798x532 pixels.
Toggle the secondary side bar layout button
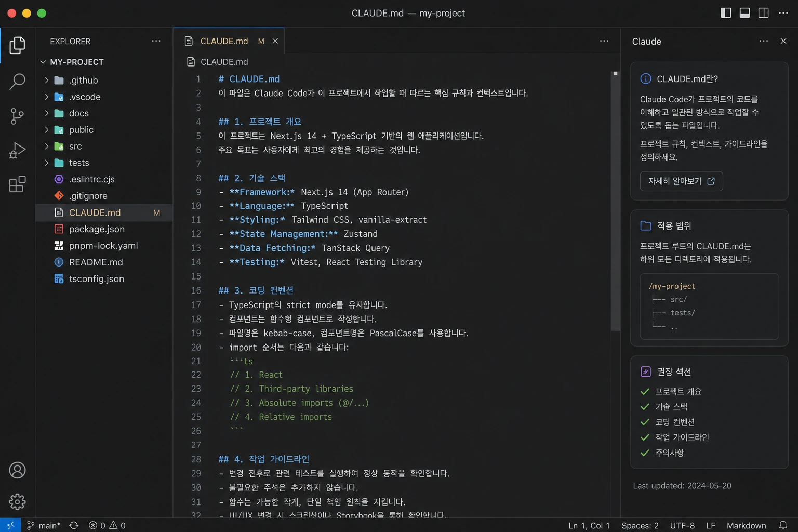[x=763, y=13]
